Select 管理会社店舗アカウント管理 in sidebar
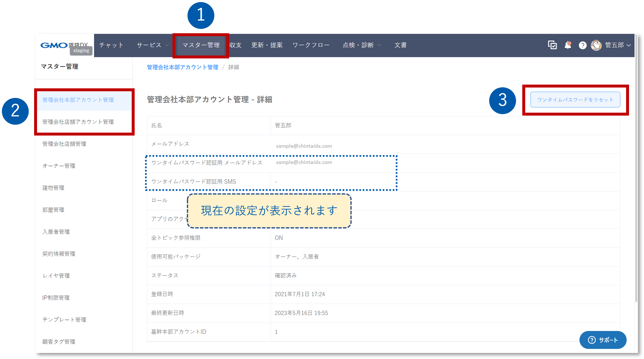Image resolution: width=644 pixels, height=359 pixels. pyautogui.click(x=78, y=122)
